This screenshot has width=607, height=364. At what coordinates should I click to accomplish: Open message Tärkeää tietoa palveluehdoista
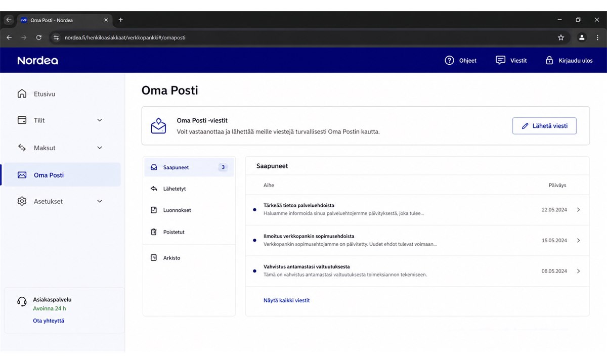[417, 210]
